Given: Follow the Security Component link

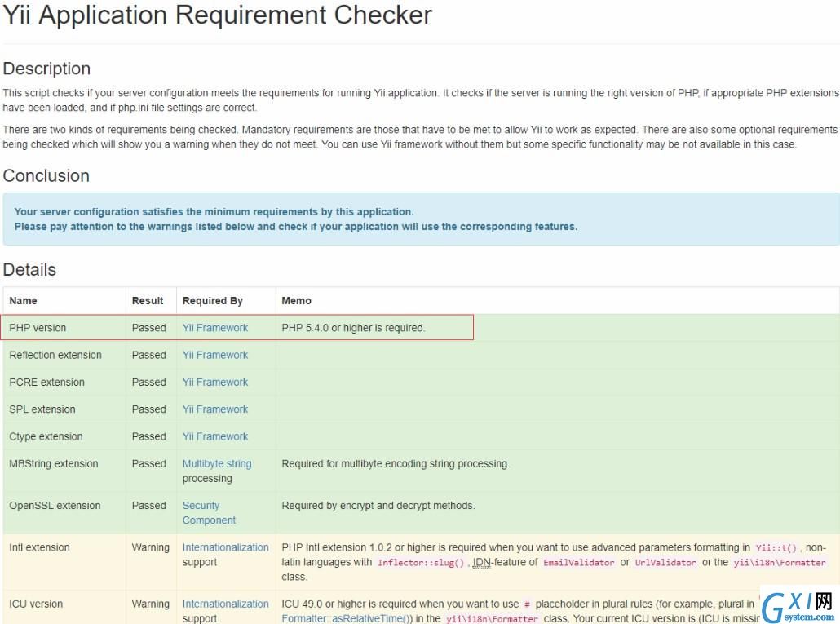Looking at the screenshot, I should [209, 512].
